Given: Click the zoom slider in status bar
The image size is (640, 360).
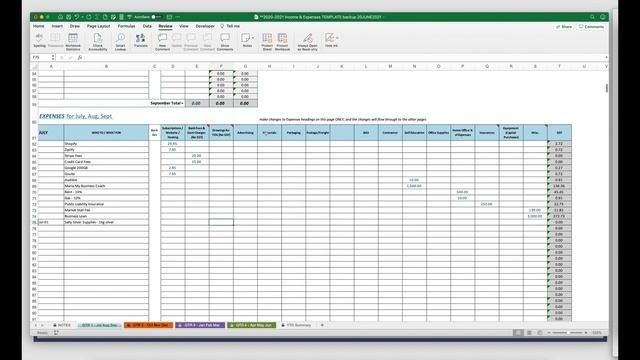Looking at the screenshot, I should tap(568, 333).
